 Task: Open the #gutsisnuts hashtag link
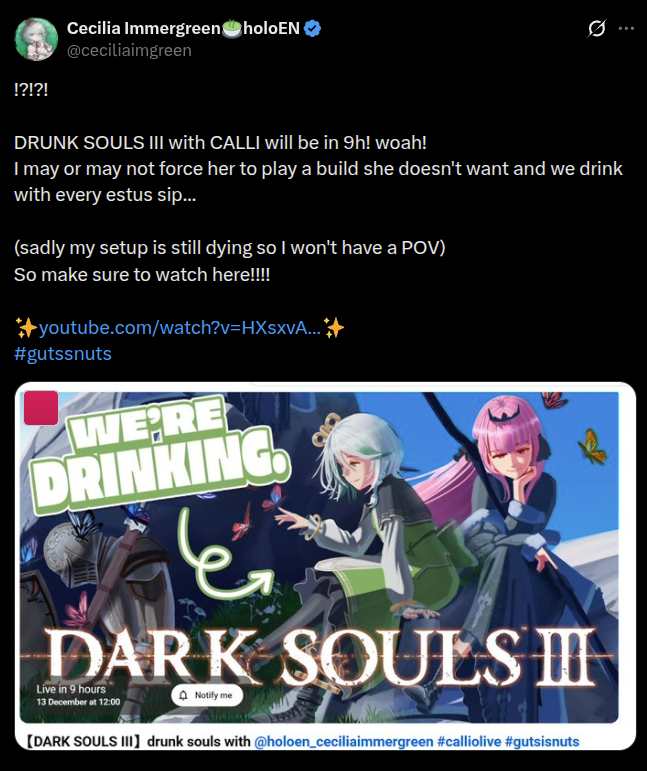[x=542, y=741]
